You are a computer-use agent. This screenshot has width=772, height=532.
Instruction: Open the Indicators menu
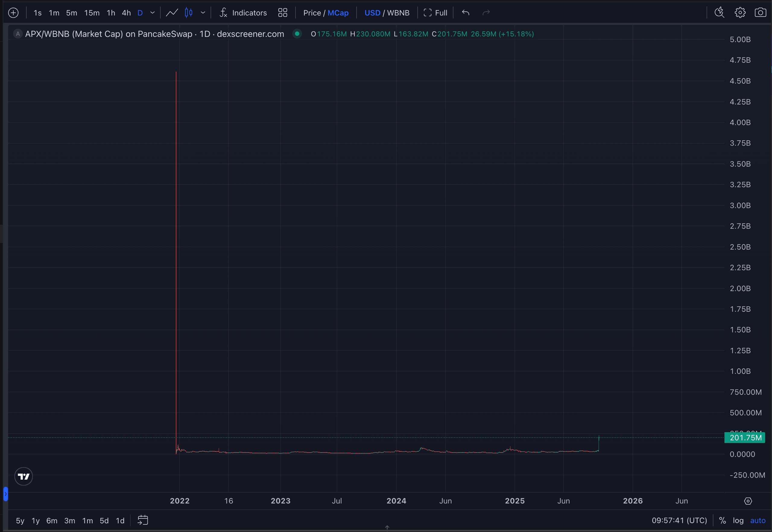coord(243,13)
